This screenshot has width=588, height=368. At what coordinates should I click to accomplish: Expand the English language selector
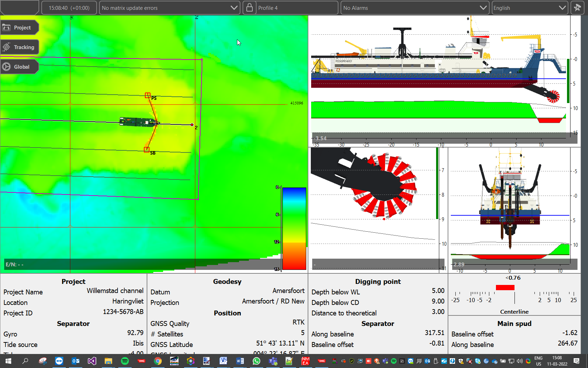tap(563, 8)
